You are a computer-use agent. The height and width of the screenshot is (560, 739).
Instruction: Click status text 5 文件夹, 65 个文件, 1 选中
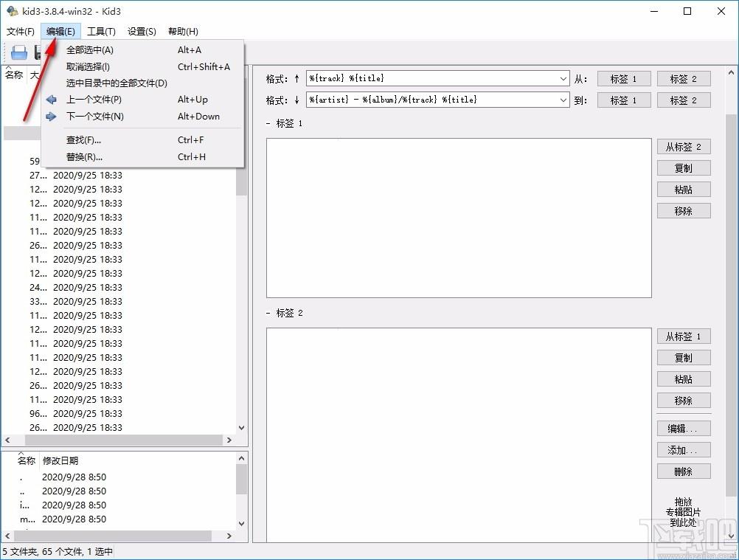pos(58,552)
